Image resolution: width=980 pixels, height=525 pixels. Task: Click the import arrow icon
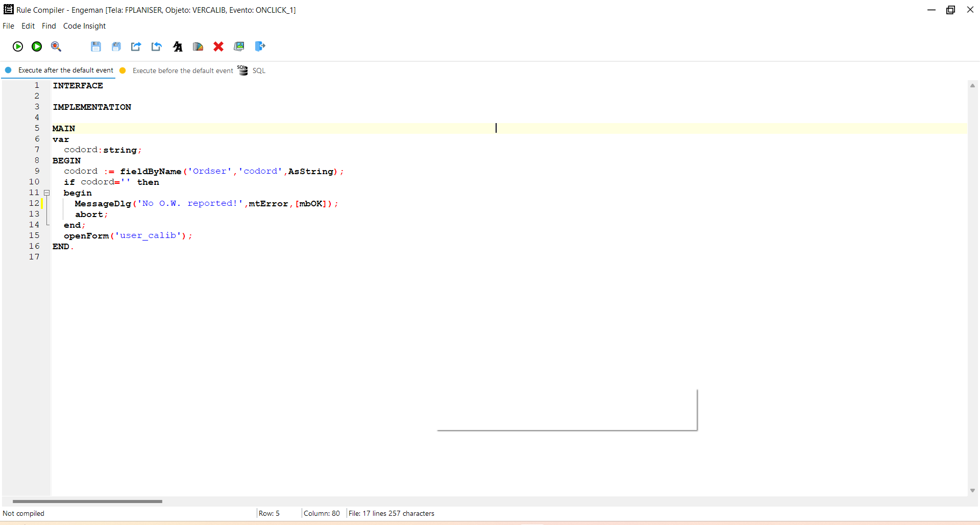point(156,46)
